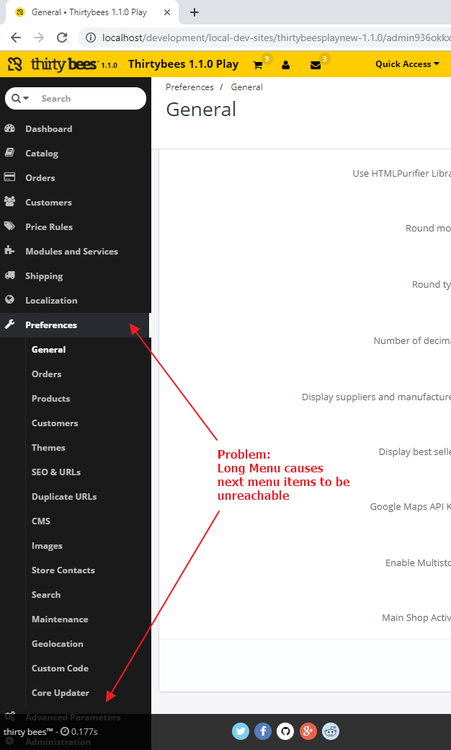This screenshot has height=750, width=451.
Task: Select Geolocation submenu item
Action: (57, 643)
